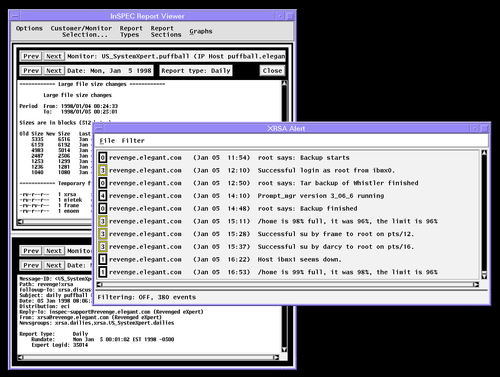Click Prev button beside Date Mon, Jan 5 1998
Image resolution: width=500 pixels, height=377 pixels.
click(x=31, y=71)
